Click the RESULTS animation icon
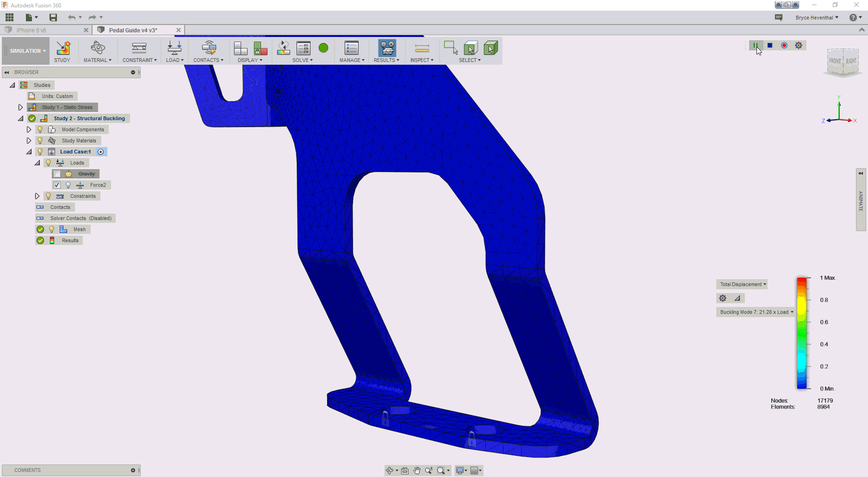 pos(387,48)
